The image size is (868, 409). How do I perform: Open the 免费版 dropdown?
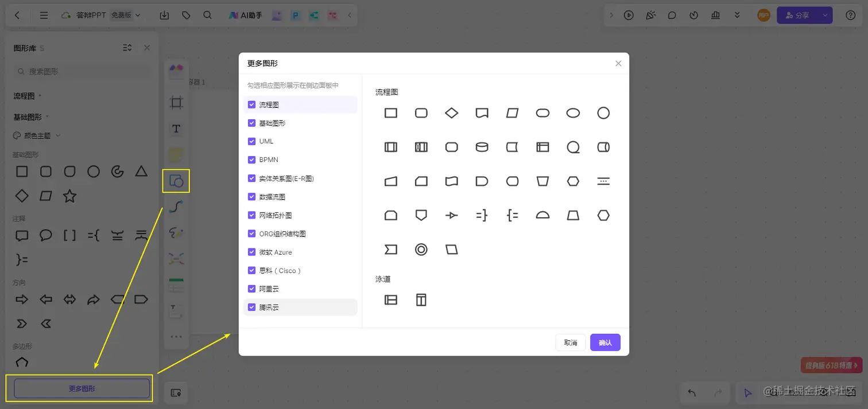point(126,15)
